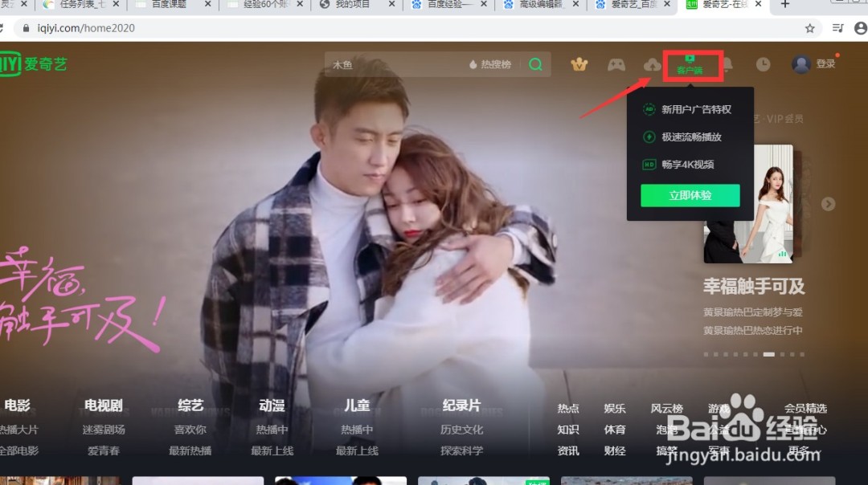Open the 动漫 category
Image resolution: width=868 pixels, height=485 pixels.
(272, 406)
